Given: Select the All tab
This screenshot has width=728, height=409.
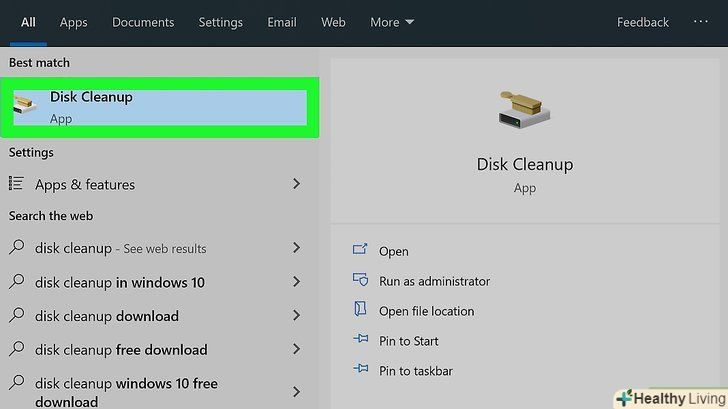Looking at the screenshot, I should pos(28,22).
